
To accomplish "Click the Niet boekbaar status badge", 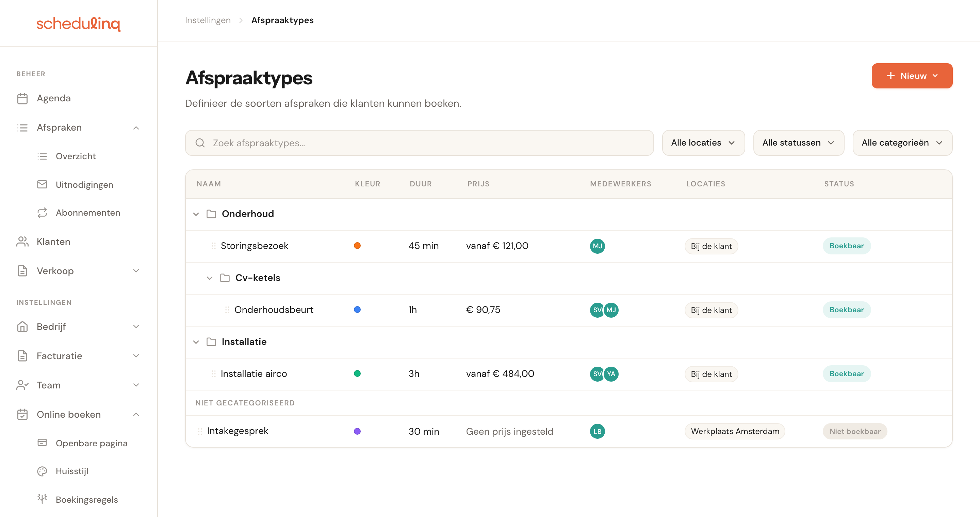I will click(855, 432).
